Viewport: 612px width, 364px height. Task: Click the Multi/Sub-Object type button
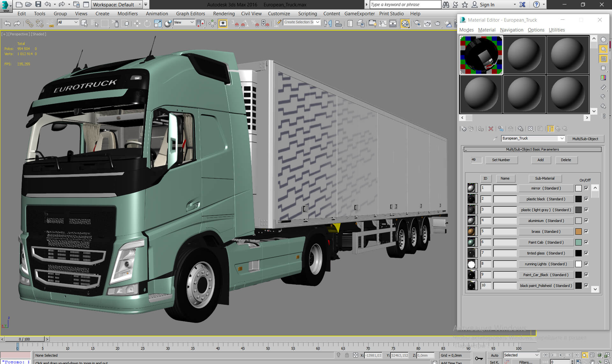pos(585,139)
